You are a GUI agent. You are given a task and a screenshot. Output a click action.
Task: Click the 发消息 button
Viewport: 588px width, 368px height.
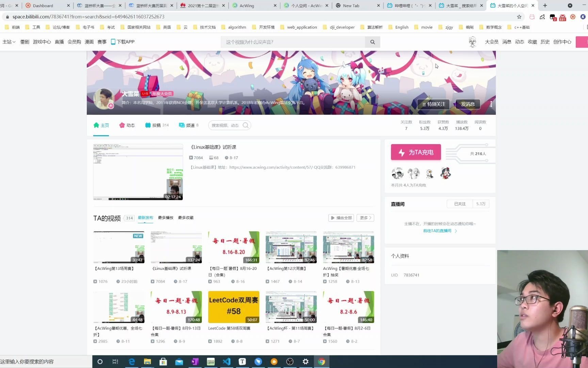(468, 104)
